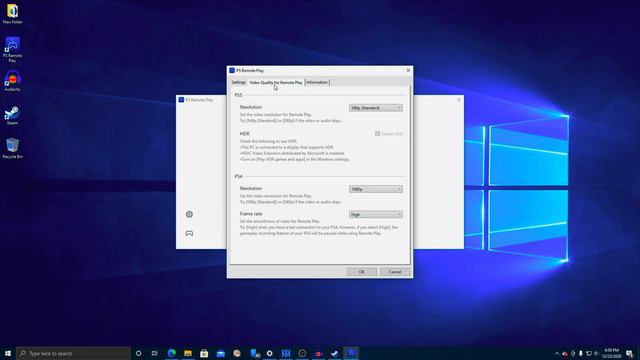640x360 pixels.
Task: Open the Action Center notifications icon
Action: (629, 353)
